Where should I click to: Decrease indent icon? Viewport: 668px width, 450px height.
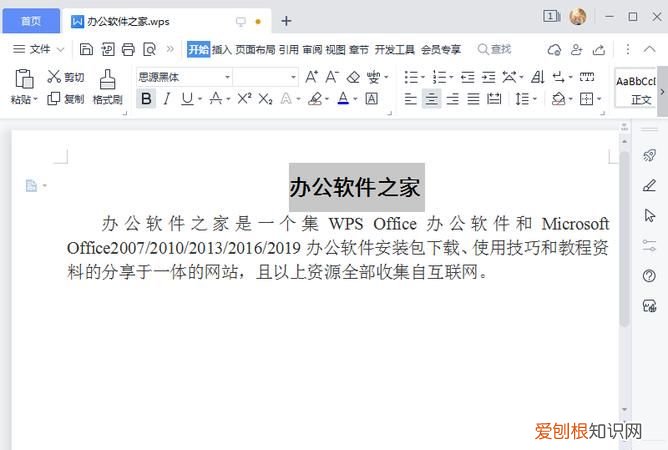coord(468,77)
